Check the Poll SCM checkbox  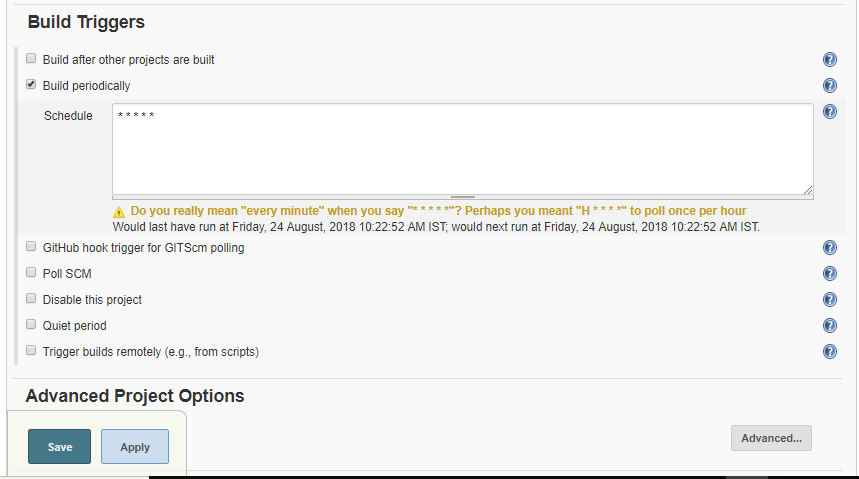tap(31, 273)
